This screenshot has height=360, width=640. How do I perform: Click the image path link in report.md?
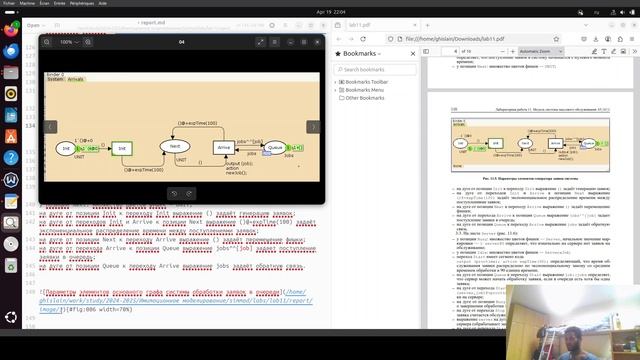point(176,301)
